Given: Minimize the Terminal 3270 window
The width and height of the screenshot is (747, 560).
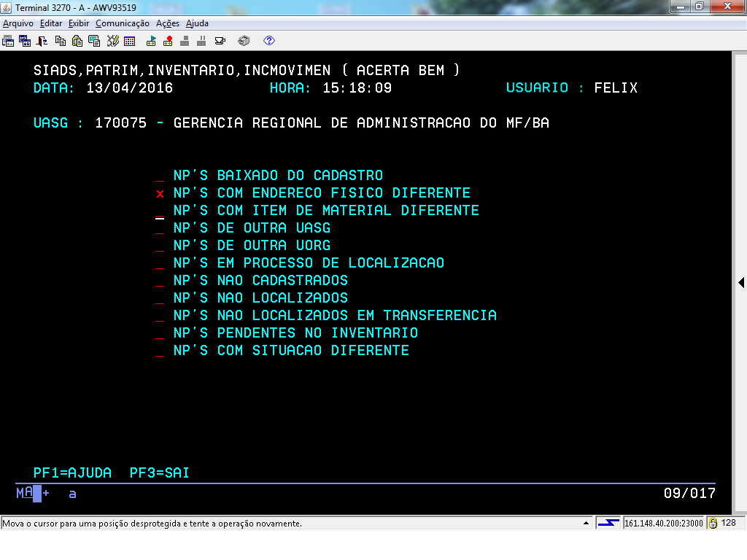Looking at the screenshot, I should point(681,6).
